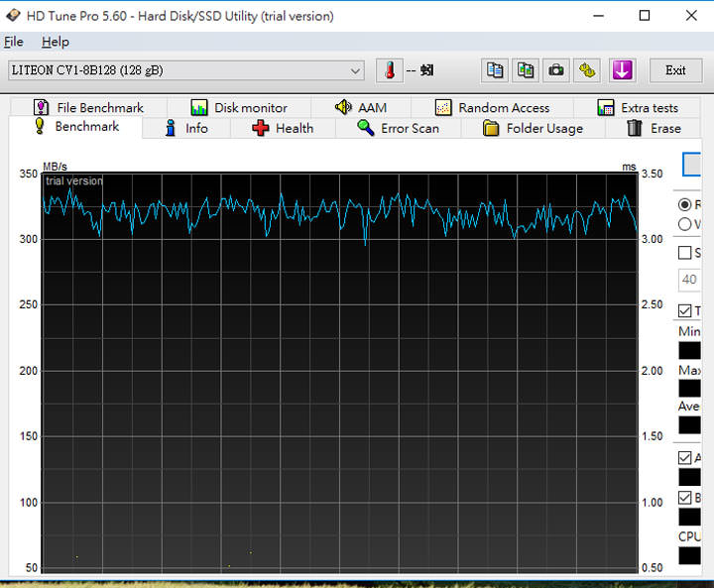Select the Read radio button
Screen dimensions: 714x588
click(x=685, y=204)
